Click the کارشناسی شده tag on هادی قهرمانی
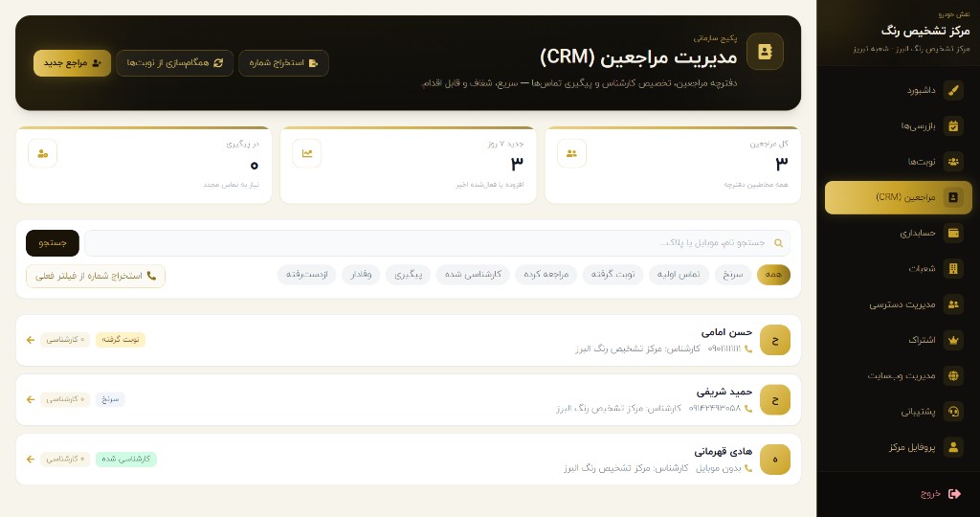Viewport: 980px width, 517px height. point(126,459)
